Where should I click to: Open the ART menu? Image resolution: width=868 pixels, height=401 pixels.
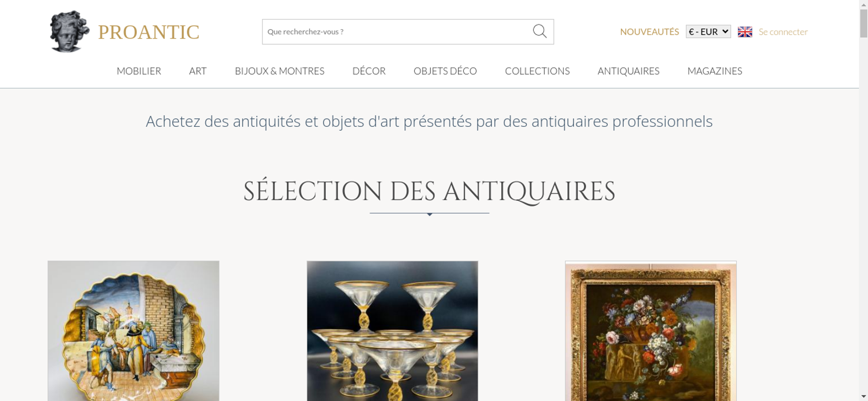(198, 71)
